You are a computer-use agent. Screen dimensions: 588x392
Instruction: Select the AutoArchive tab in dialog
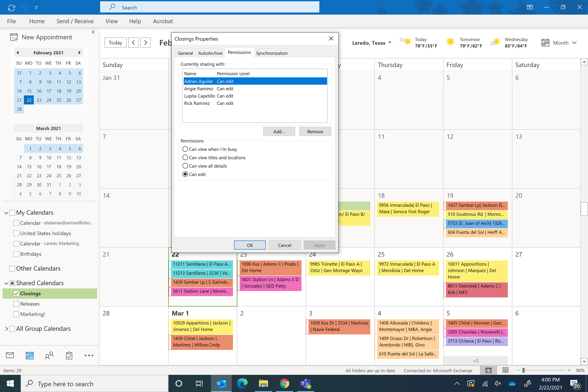click(210, 52)
